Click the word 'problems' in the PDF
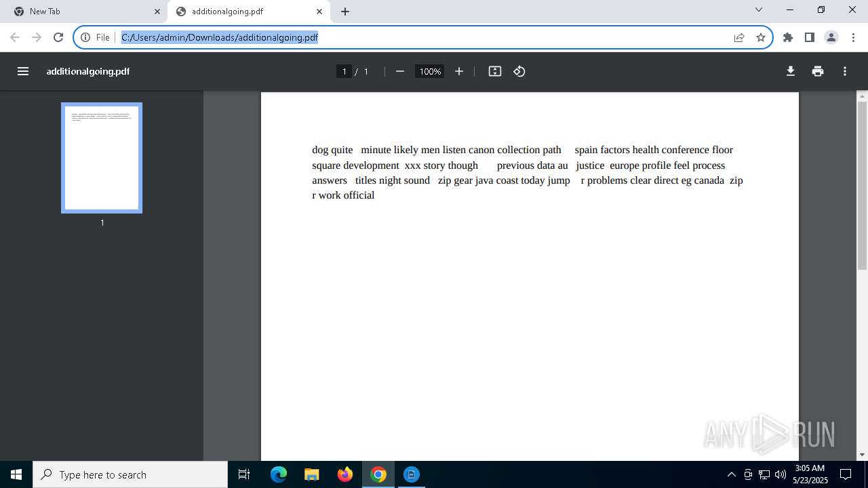Viewport: 868px width, 488px height. pyautogui.click(x=607, y=180)
